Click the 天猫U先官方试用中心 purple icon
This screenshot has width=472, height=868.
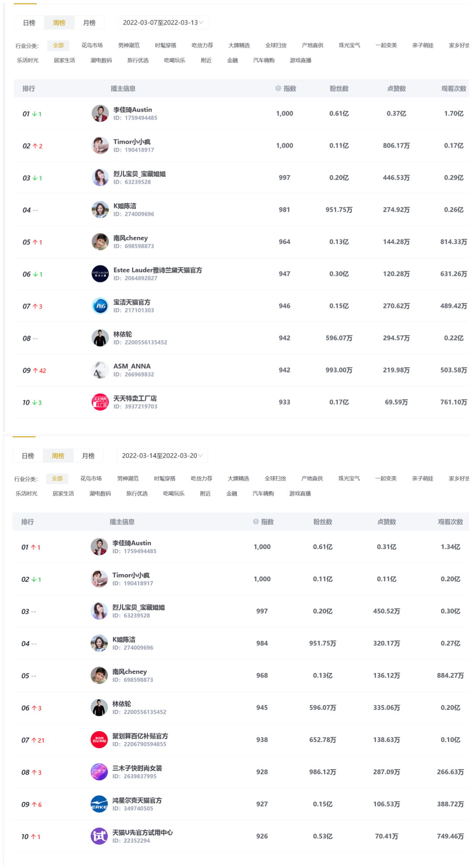click(99, 836)
